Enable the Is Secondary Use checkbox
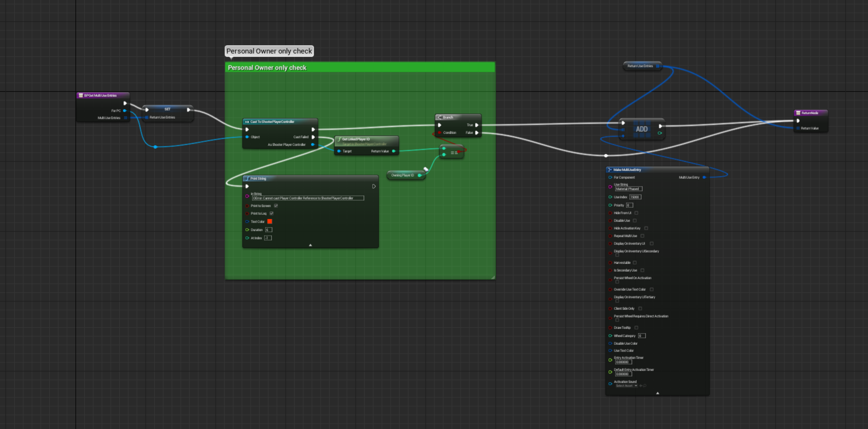868x429 pixels. point(642,270)
